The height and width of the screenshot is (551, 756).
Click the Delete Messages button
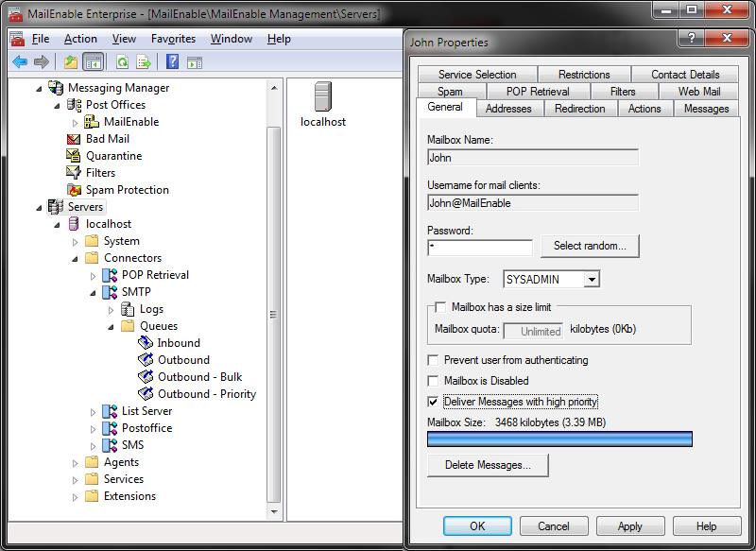coord(487,465)
